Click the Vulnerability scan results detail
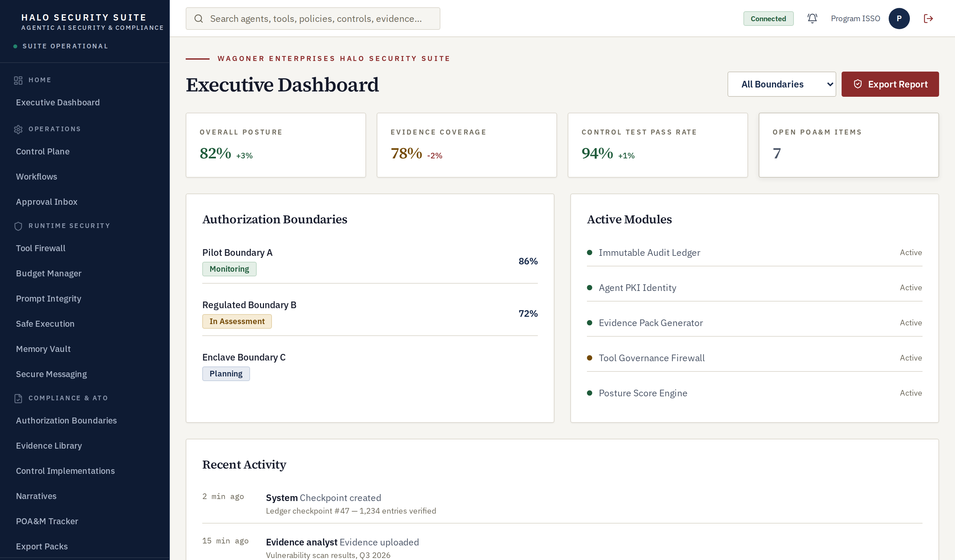 pos(328,555)
